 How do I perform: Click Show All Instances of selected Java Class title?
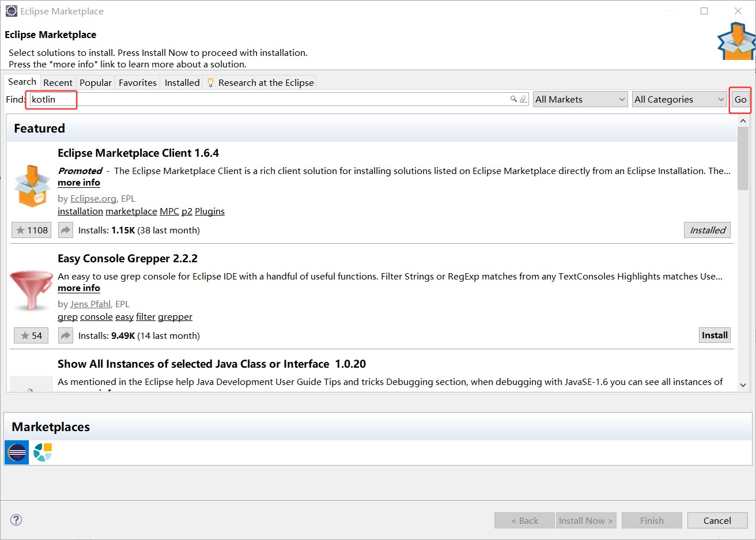click(x=211, y=364)
